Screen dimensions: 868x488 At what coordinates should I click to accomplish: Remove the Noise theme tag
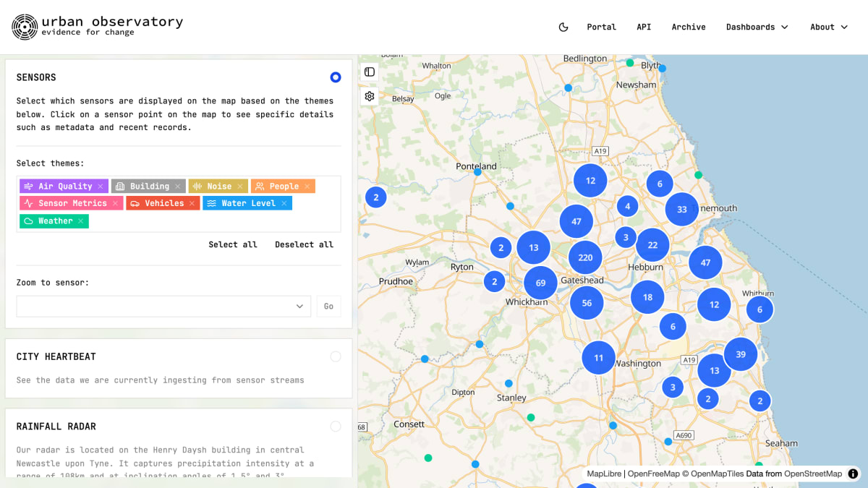coord(240,187)
